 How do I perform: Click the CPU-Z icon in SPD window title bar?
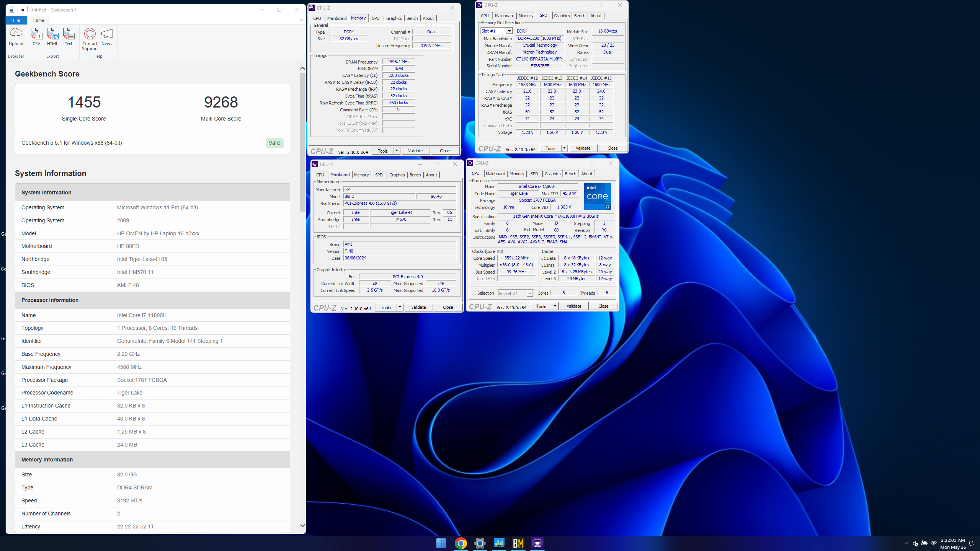coord(479,5)
